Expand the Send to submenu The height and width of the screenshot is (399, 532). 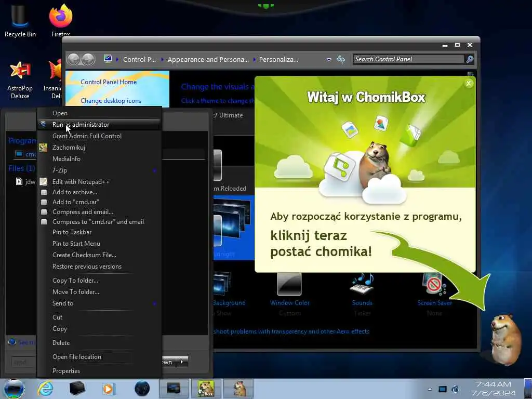tap(99, 303)
